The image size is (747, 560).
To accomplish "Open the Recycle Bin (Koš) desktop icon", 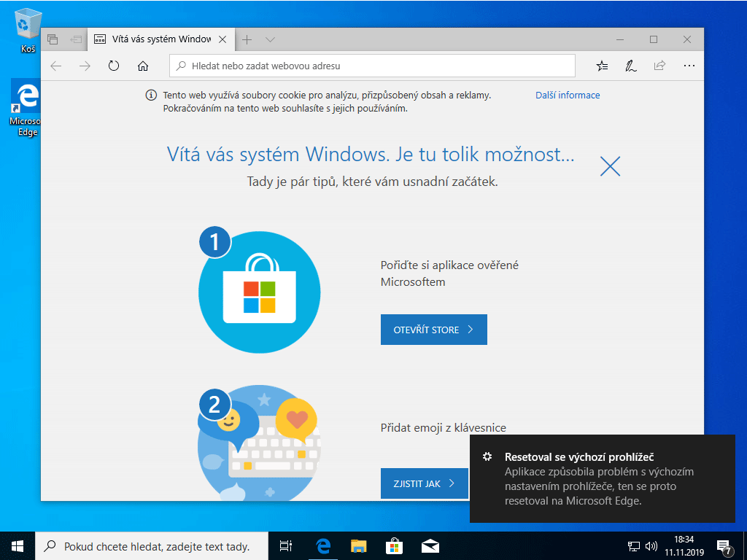I will (x=27, y=32).
